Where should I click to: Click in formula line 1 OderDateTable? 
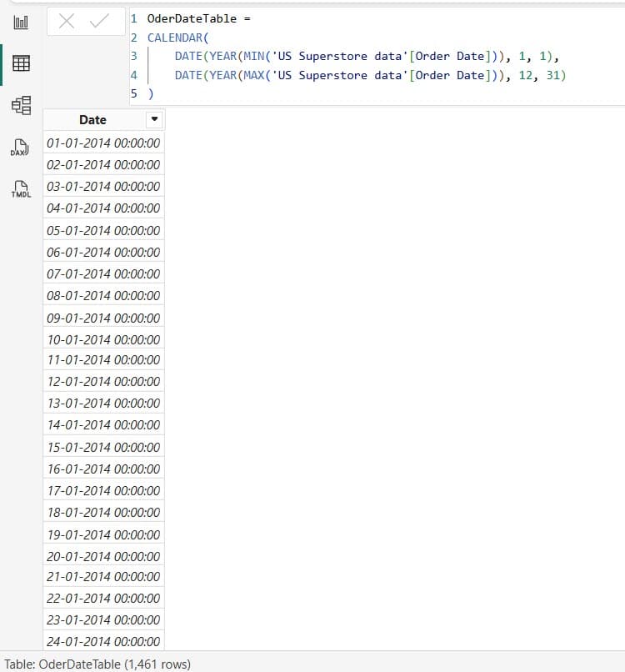click(x=192, y=18)
